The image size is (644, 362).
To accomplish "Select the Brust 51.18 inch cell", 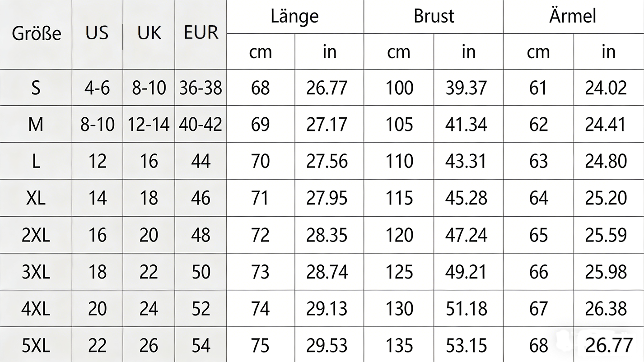I will 467,309.
